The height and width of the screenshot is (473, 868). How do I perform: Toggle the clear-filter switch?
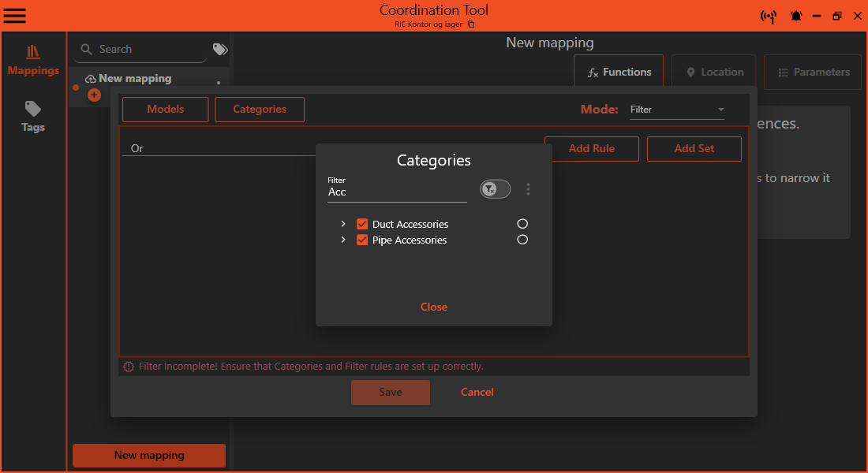[495, 189]
